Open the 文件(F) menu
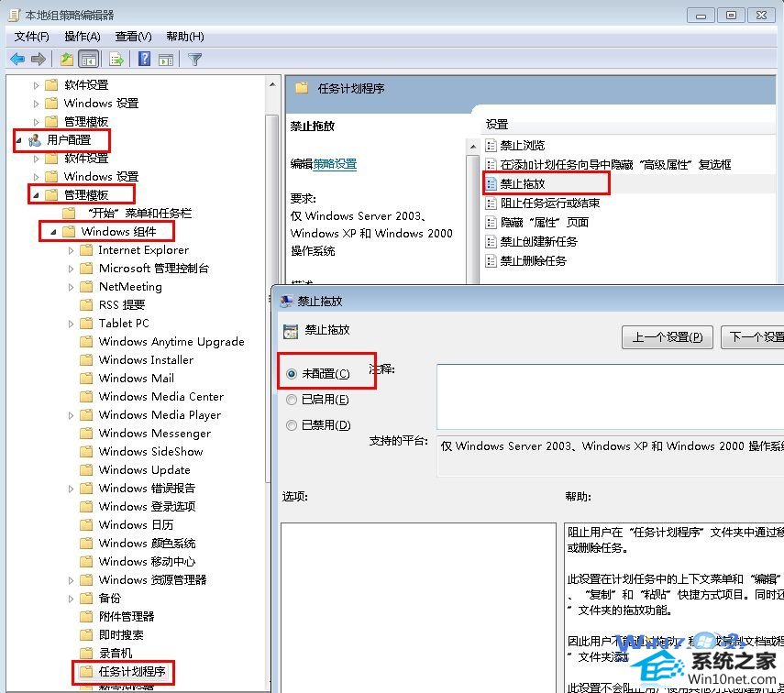The image size is (784, 693). point(31,37)
